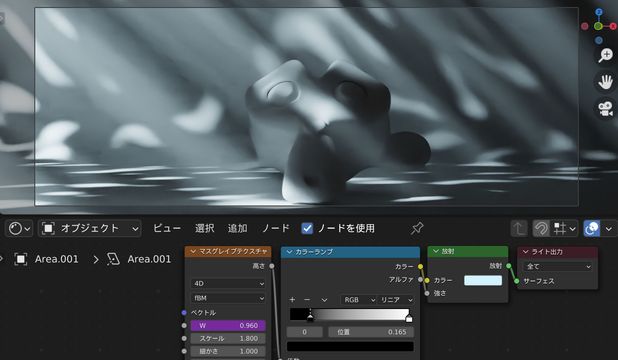Uncheck the ノードを使用 checkbox
The width and height of the screenshot is (618, 360).
[x=307, y=228]
